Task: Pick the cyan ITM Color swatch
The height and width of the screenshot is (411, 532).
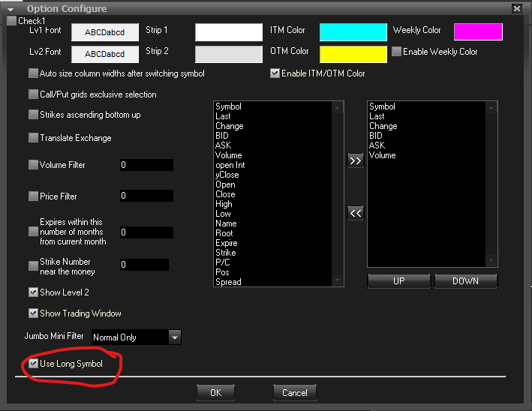Action: (353, 31)
